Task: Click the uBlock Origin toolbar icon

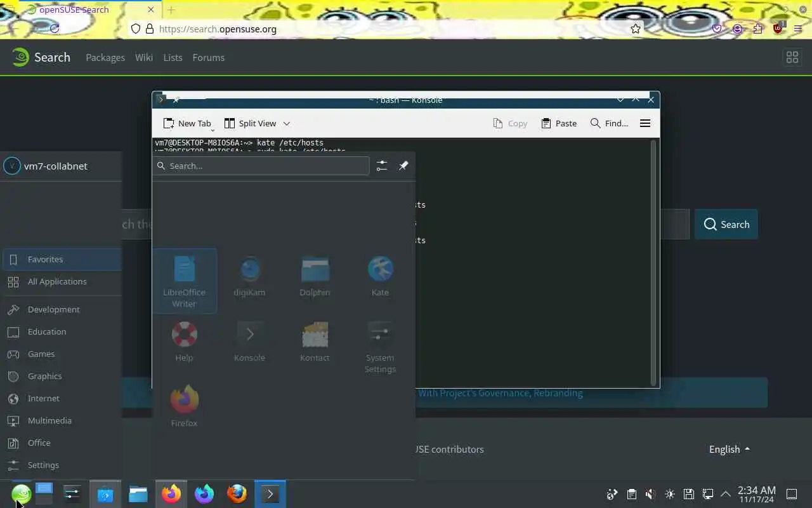Action: [778, 29]
